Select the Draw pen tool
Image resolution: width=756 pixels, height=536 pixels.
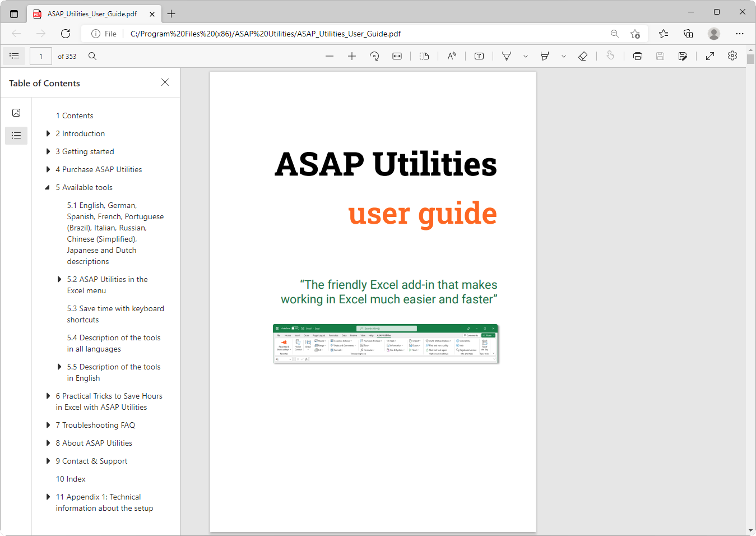tap(507, 56)
